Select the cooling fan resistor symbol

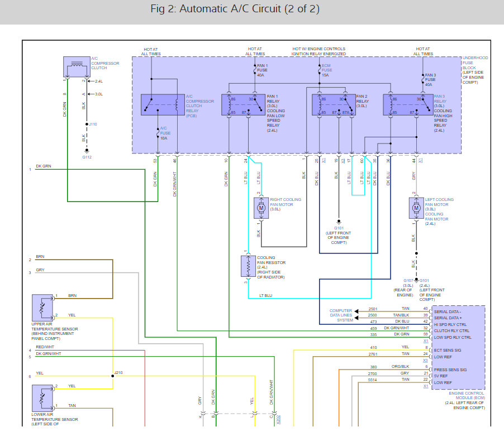pos(248,266)
